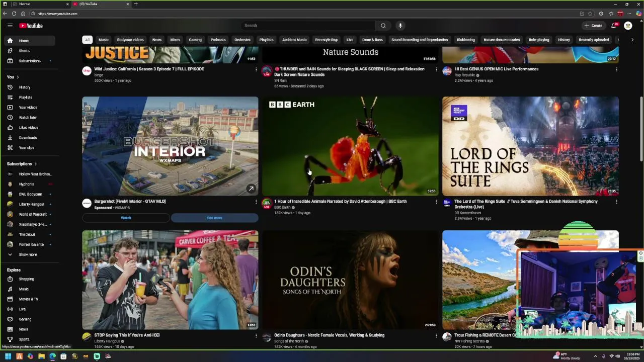This screenshot has width=644, height=362.
Task: Open Subscriptions feed in the sidebar
Action: pos(30,61)
